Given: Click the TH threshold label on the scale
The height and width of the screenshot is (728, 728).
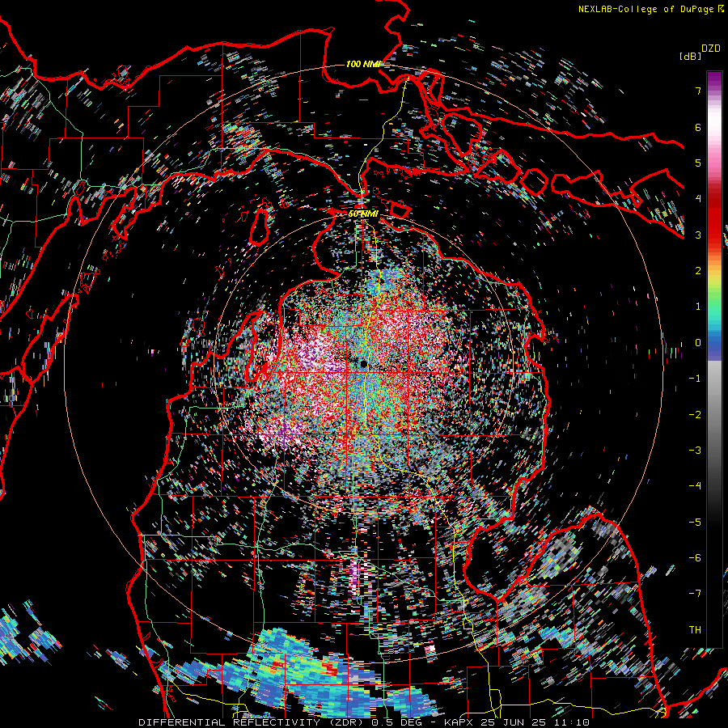Looking at the screenshot, I should click(695, 630).
